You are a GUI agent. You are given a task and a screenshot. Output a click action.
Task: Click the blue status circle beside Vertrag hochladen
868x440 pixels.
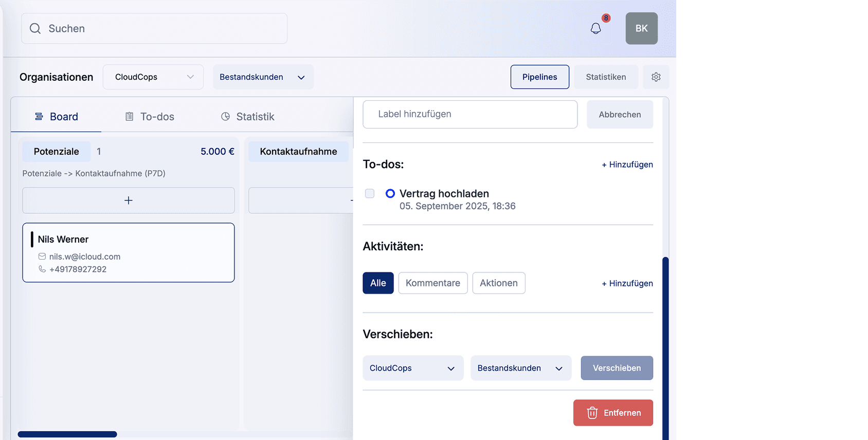pos(390,194)
